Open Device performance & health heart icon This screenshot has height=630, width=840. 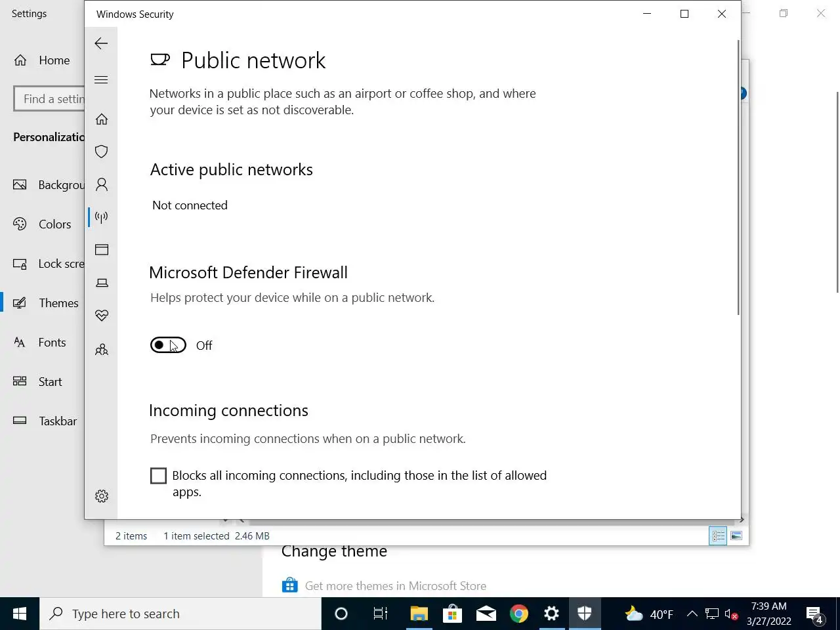click(x=102, y=316)
